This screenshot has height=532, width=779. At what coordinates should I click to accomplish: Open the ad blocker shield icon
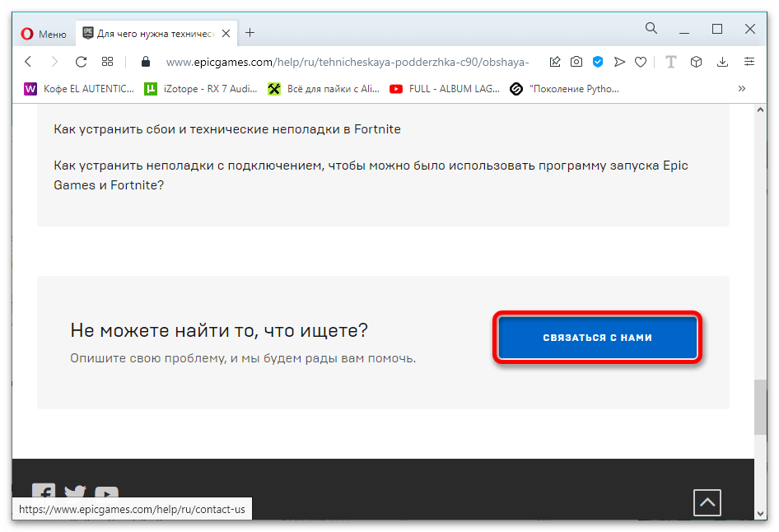[598, 62]
